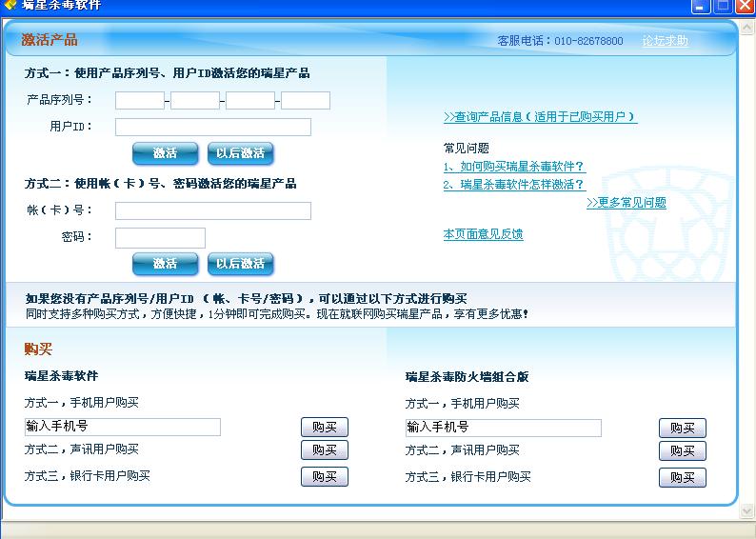Click 输入手机号 field under 瑞星杀毒软件
This screenshot has height=539, width=756.
tap(123, 427)
